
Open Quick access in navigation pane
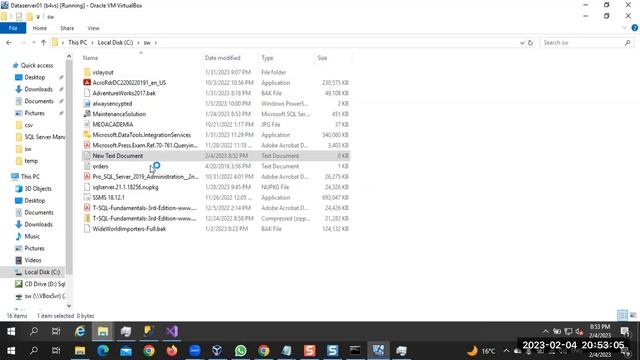[37, 65]
